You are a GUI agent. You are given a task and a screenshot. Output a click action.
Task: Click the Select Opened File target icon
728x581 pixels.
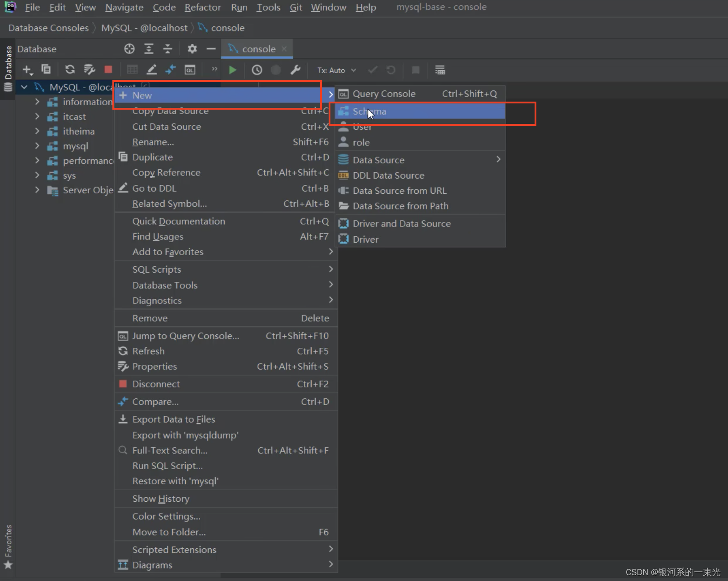pos(129,49)
